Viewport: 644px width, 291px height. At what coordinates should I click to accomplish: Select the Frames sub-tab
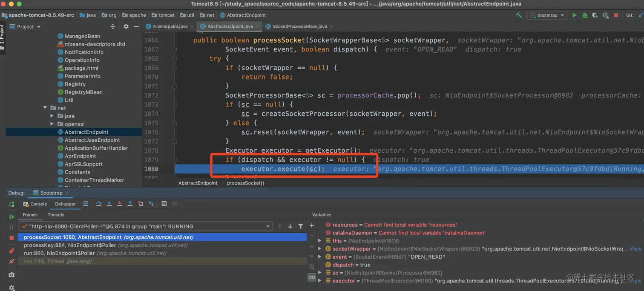pos(30,215)
